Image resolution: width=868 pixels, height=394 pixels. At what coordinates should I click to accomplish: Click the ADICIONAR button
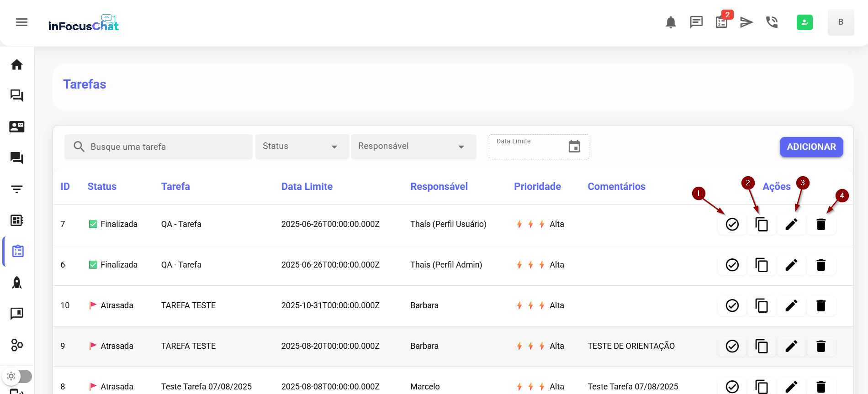(x=811, y=147)
